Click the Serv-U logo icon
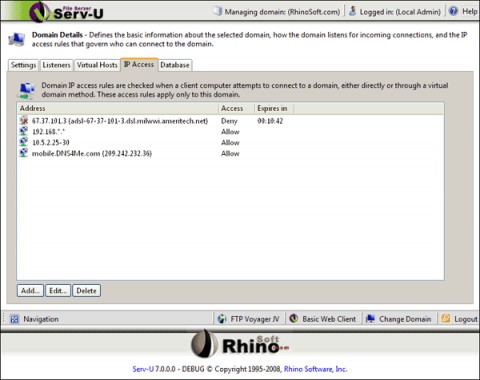480x380 pixels. point(39,11)
